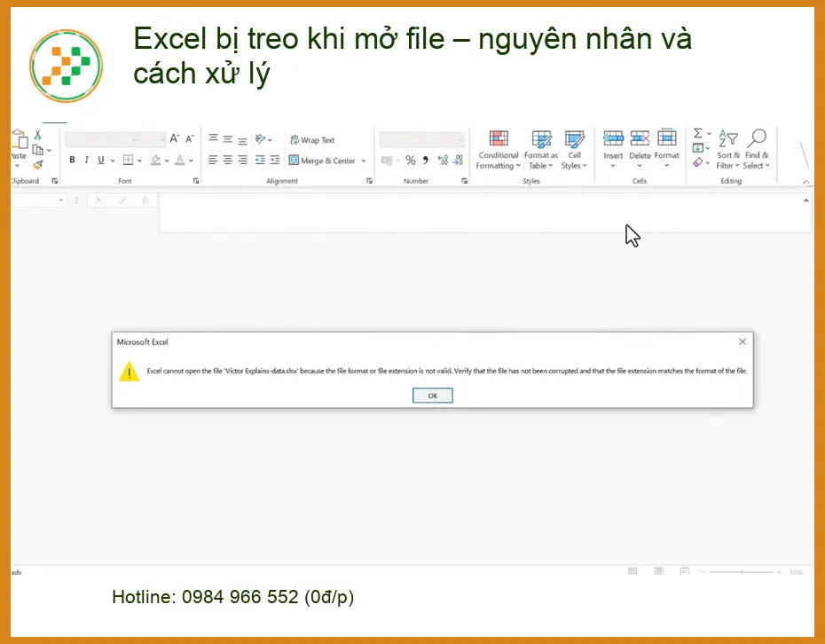
Task: Click the Fill down icon
Action: click(697, 148)
